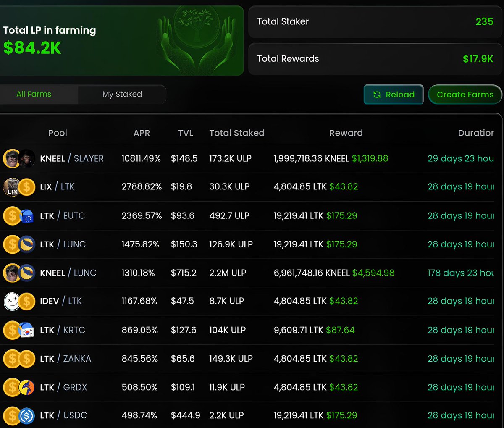Open the LTK / LUNC pool name
Viewport: 504px width, 428px height.
tap(63, 244)
